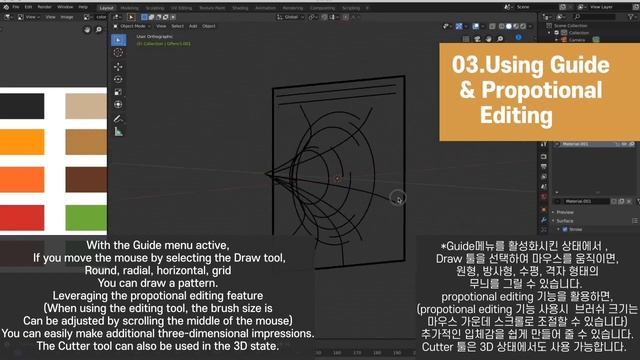This screenshot has width=640, height=360.
Task: Open the Edit menu
Action: 28,7
